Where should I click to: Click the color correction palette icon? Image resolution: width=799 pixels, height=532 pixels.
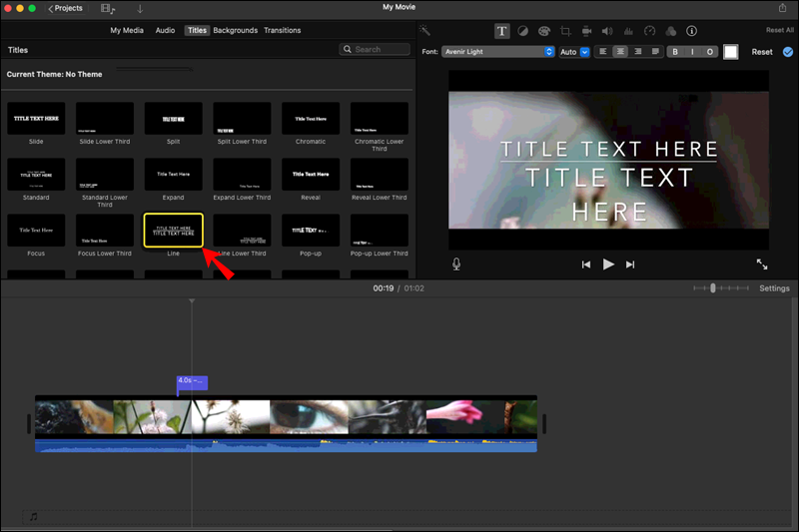[544, 31]
